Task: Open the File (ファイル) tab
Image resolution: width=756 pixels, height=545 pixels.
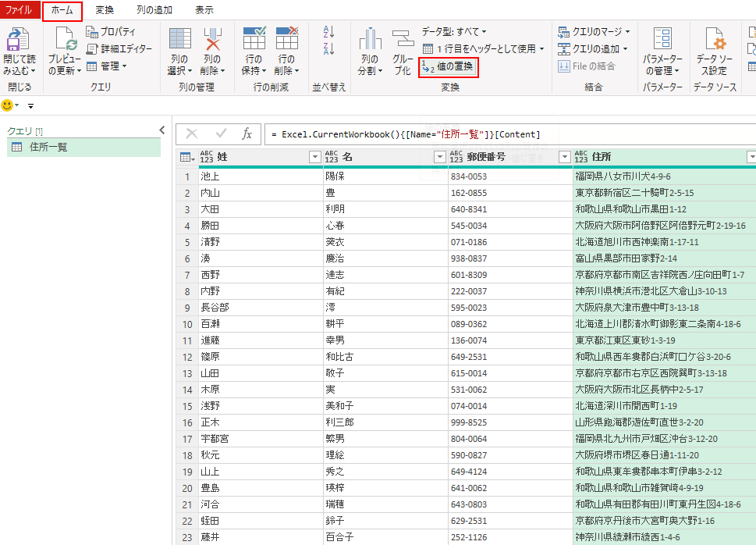Action: pos(19,9)
